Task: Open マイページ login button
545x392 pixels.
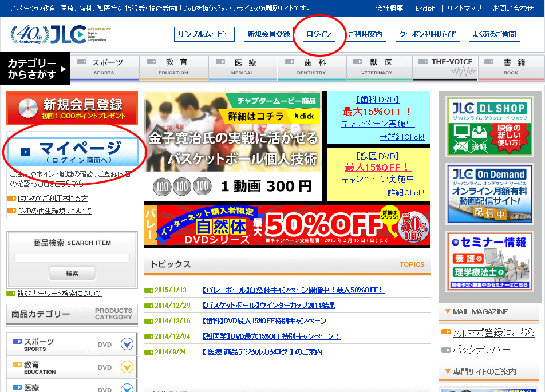Action: pos(73,152)
